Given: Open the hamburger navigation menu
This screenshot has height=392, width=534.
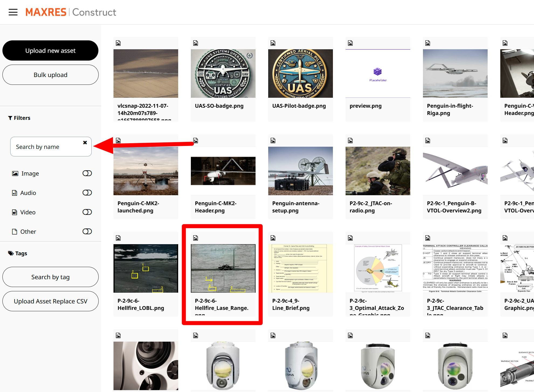Looking at the screenshot, I should [x=13, y=12].
